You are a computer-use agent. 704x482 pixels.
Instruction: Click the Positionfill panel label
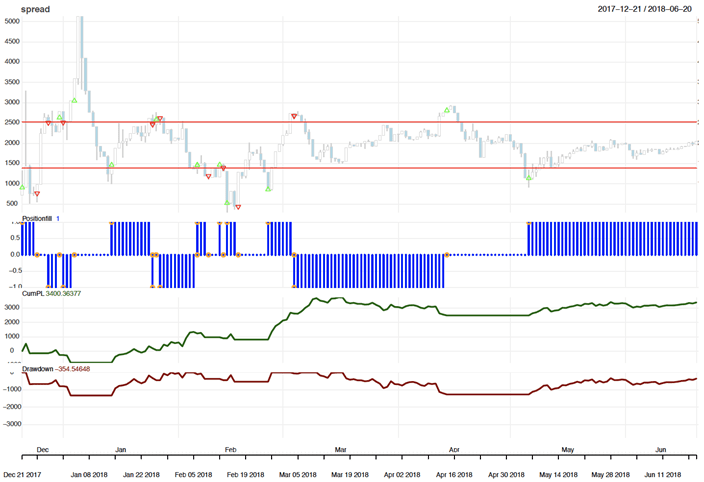(x=37, y=219)
